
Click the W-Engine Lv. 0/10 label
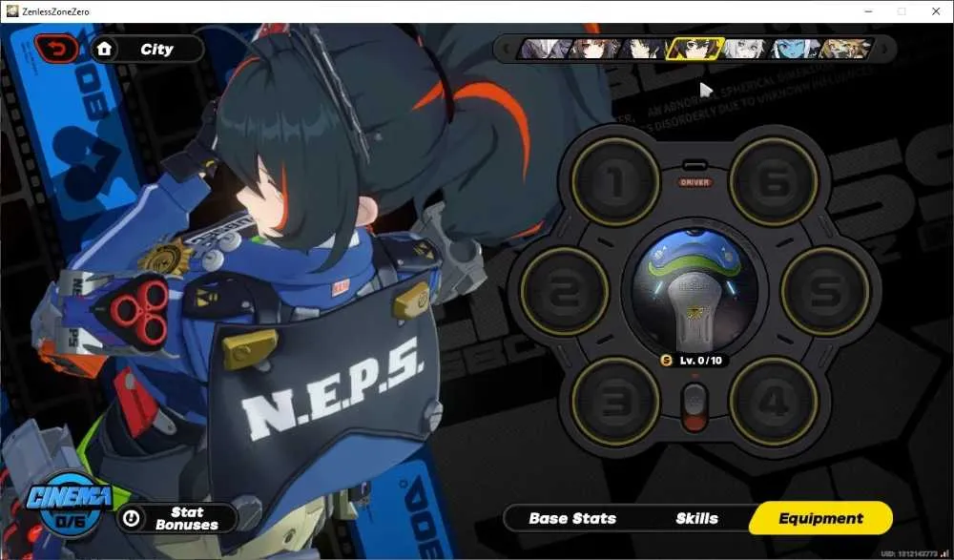click(695, 361)
